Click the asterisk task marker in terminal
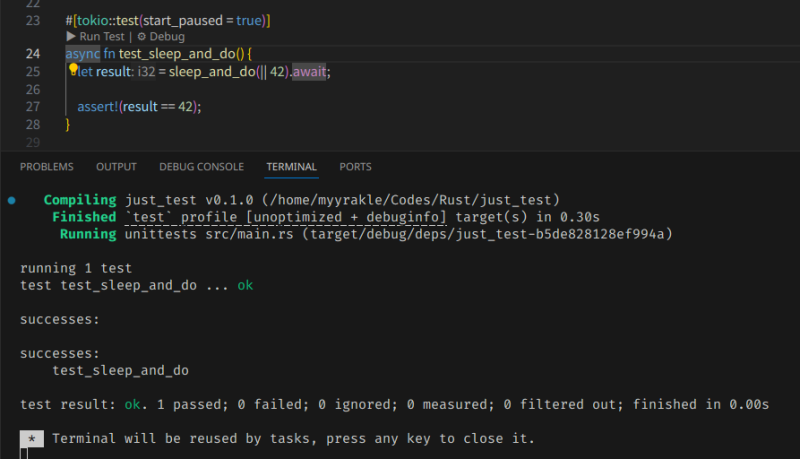Screen dimensions: 800x459 click(x=33, y=439)
